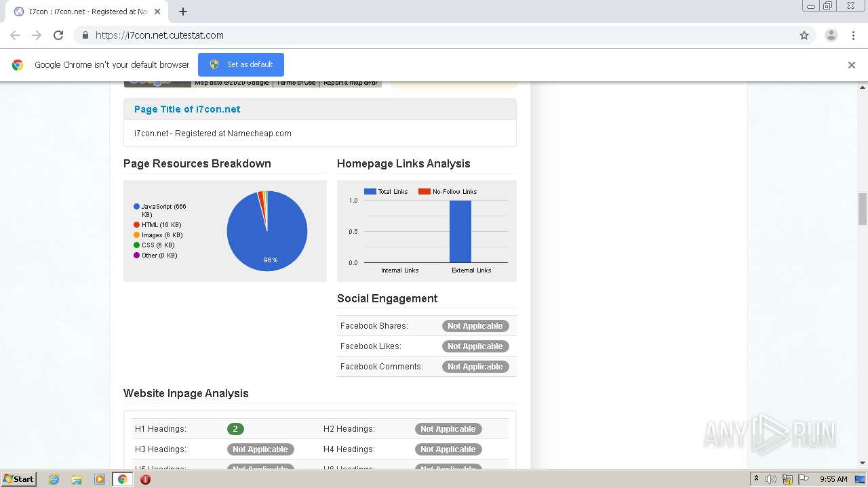
Task: Click the External Links axis label
Action: [472, 270]
